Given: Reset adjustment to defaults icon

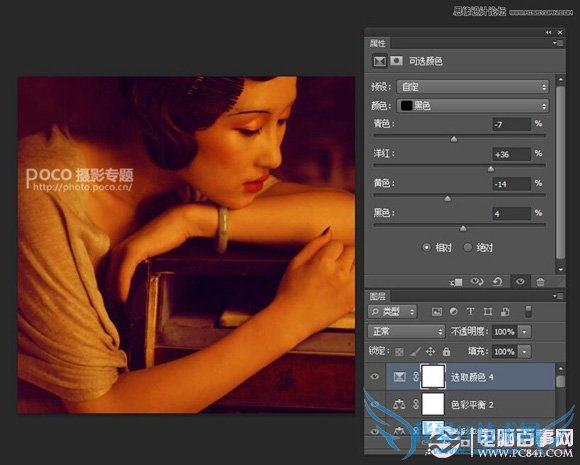Looking at the screenshot, I should (498, 282).
